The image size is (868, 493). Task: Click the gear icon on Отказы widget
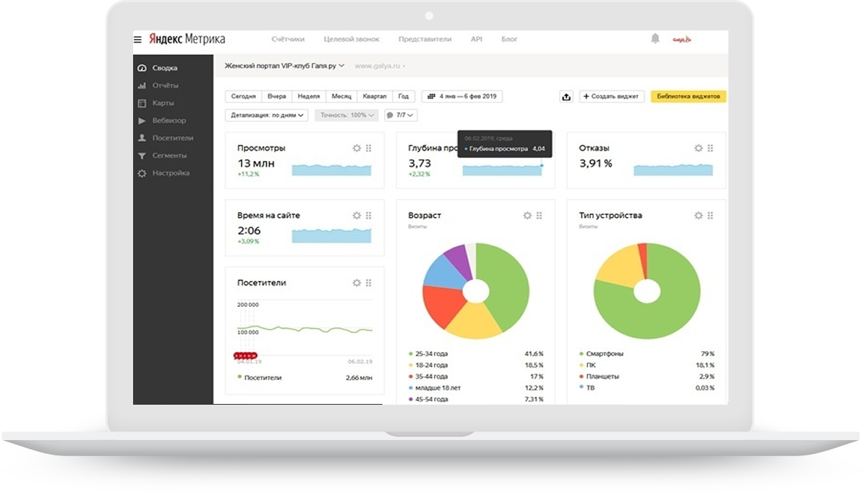(698, 148)
